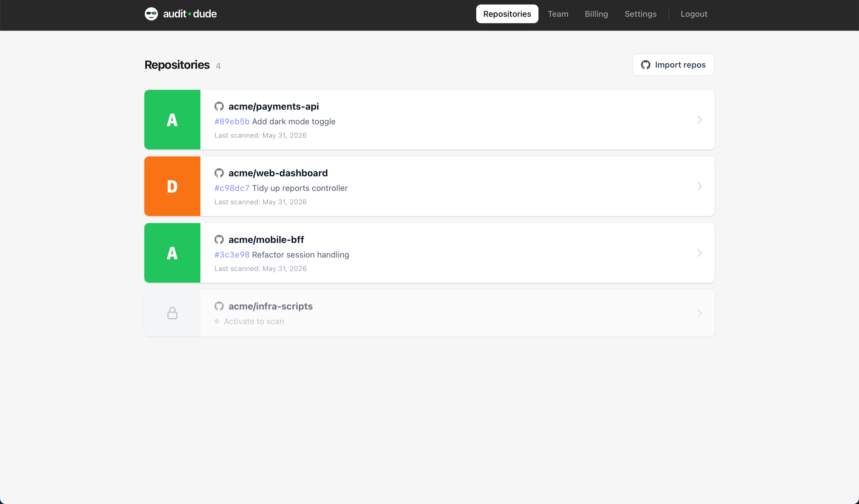
Task: Click the audit dude brand name text
Action: coord(190,14)
